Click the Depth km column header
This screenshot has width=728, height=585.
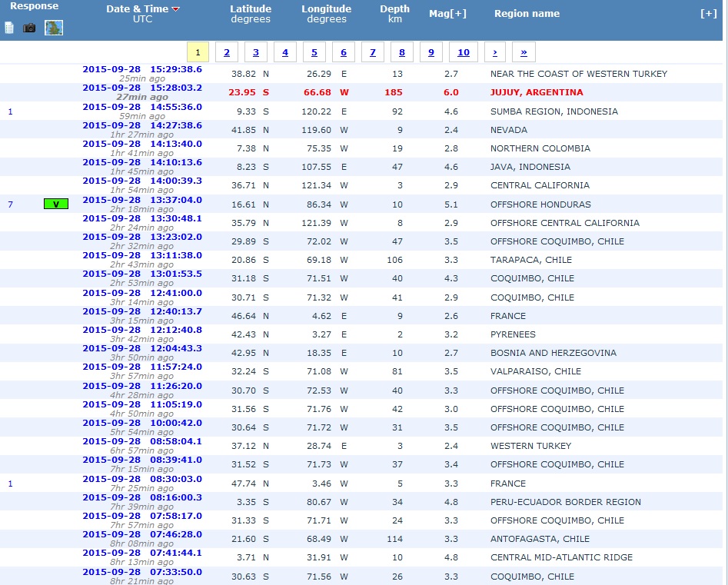pyautogui.click(x=394, y=14)
